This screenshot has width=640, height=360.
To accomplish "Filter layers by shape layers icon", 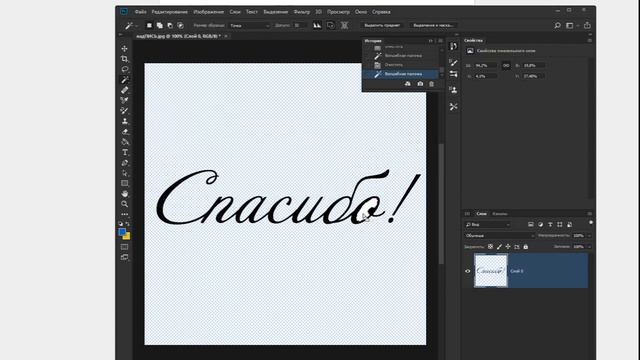I will (x=560, y=224).
